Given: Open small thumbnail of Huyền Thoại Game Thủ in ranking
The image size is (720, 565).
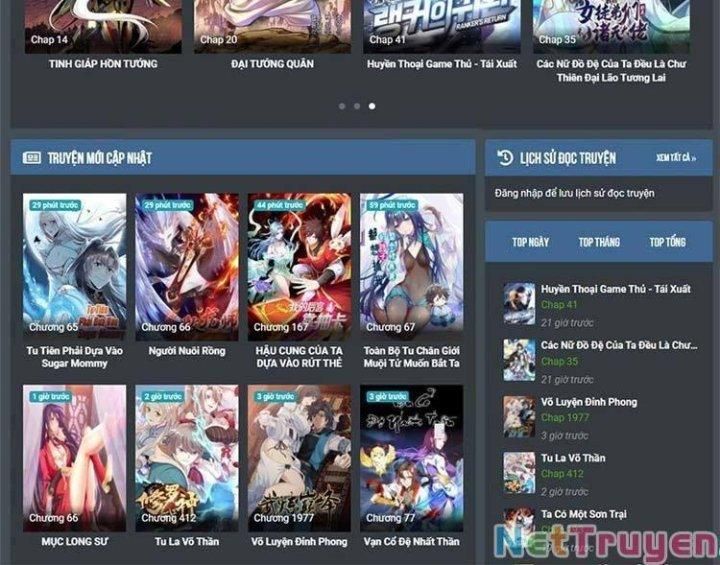Looking at the screenshot, I should pyautogui.click(x=519, y=303).
